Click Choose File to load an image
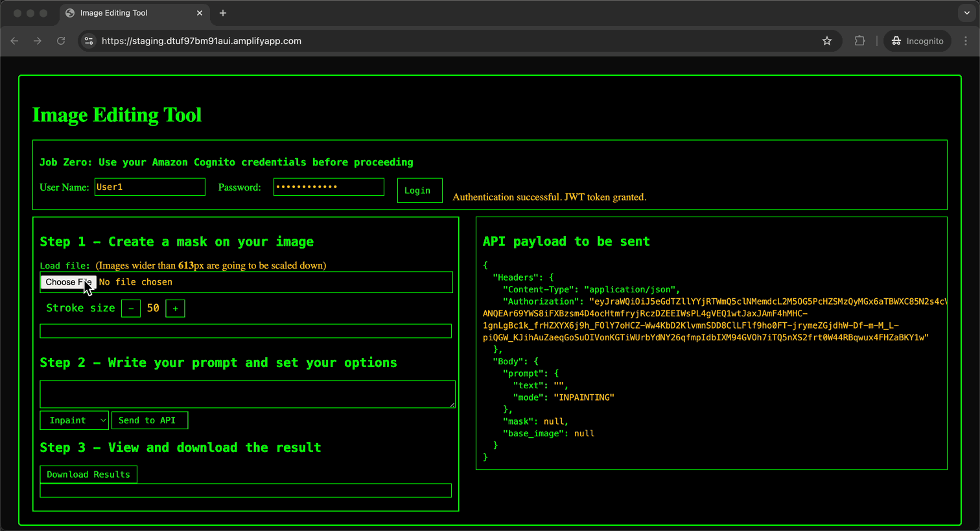The image size is (980, 531). (68, 281)
